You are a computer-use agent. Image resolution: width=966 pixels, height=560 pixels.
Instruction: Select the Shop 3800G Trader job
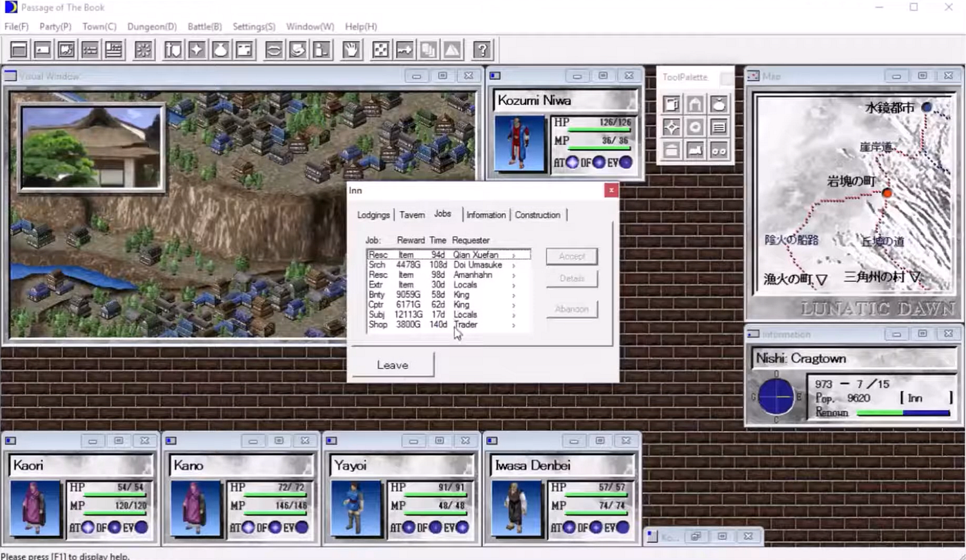pyautogui.click(x=448, y=324)
